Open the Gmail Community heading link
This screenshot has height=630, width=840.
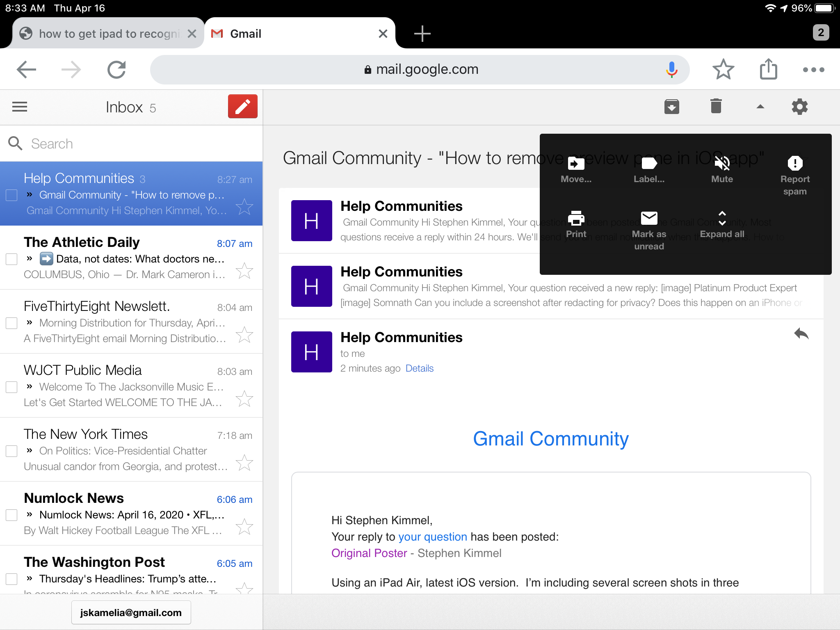click(551, 439)
